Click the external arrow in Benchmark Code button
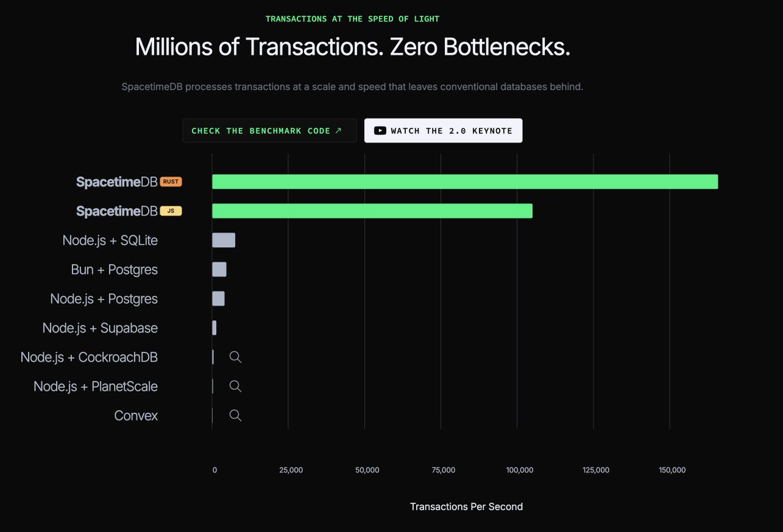 pyautogui.click(x=338, y=130)
